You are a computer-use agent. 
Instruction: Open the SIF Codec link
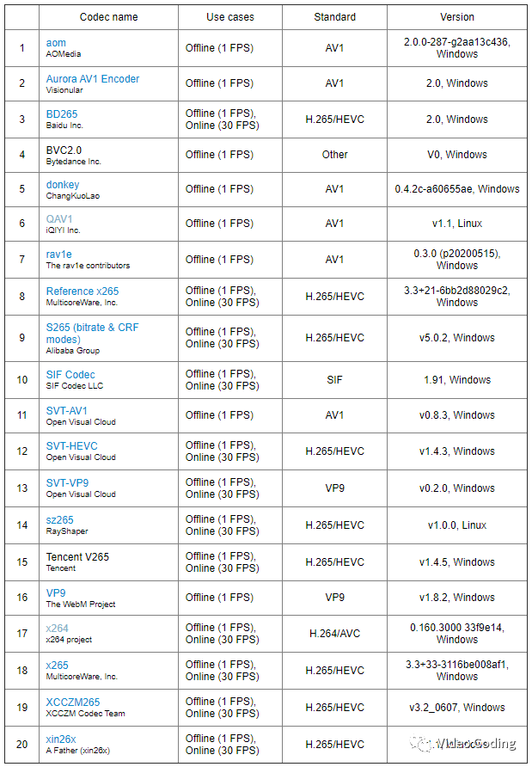[x=70, y=375]
